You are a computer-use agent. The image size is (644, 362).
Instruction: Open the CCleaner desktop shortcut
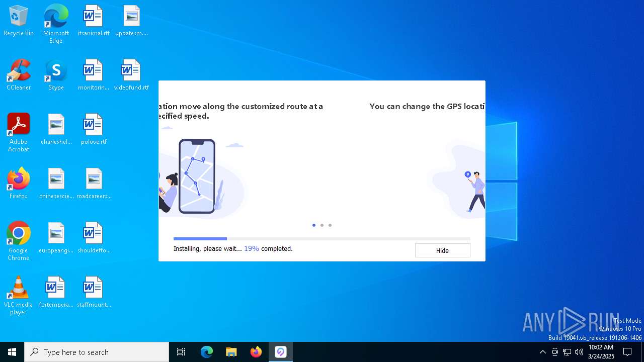(x=19, y=75)
